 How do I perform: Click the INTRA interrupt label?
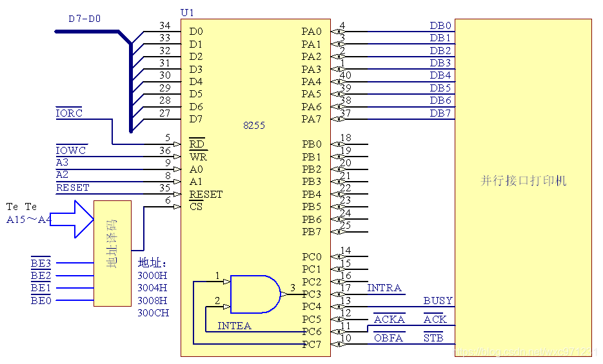[x=384, y=288]
